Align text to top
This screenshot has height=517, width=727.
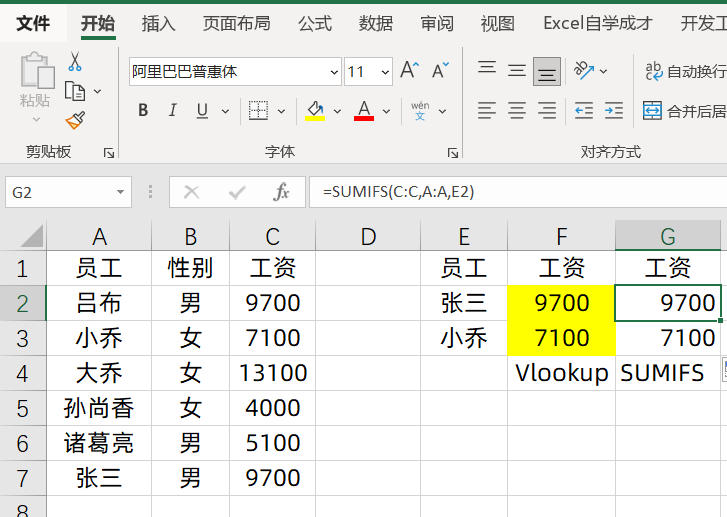tap(487, 70)
